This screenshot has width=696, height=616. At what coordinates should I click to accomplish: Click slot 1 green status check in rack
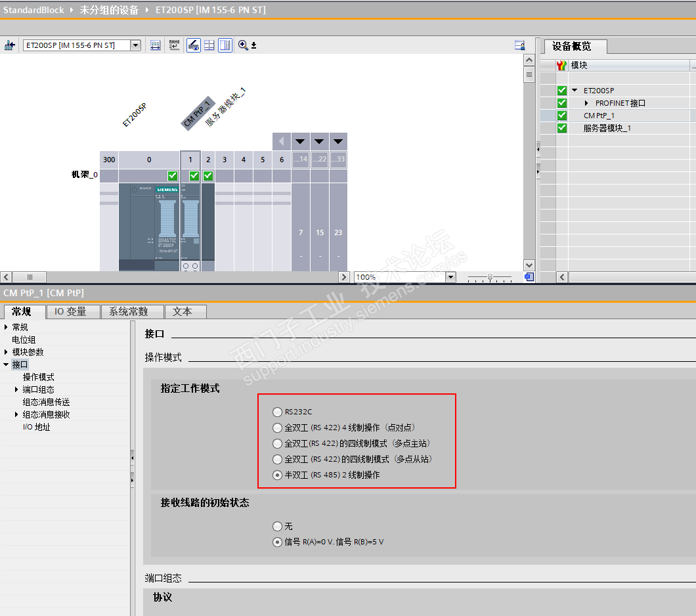tap(194, 176)
